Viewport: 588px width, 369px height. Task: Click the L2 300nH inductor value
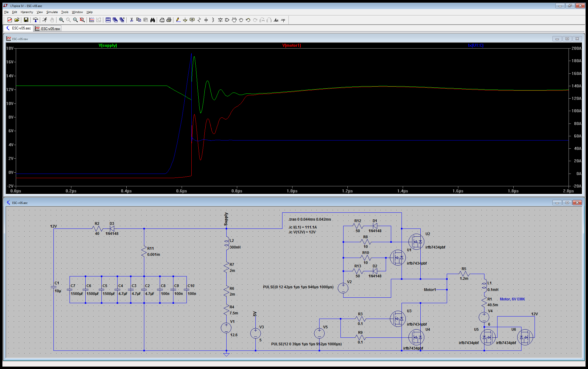pos(235,247)
